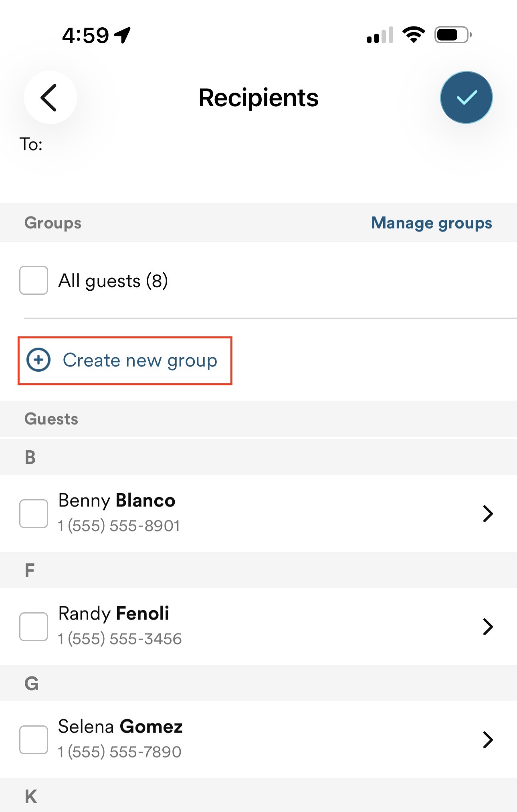Viewport: 517px width, 812px height.
Task: Tap the Create new group label
Action: 140,360
